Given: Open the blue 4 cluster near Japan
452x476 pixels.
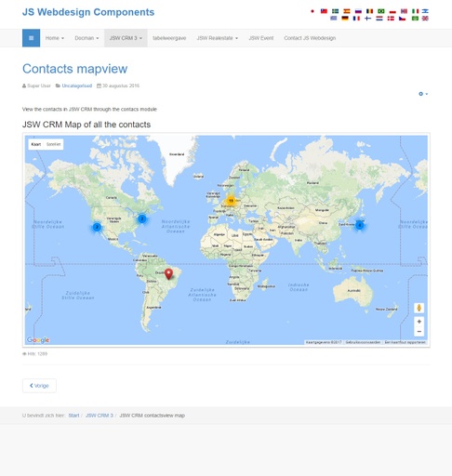Looking at the screenshot, I should [360, 225].
